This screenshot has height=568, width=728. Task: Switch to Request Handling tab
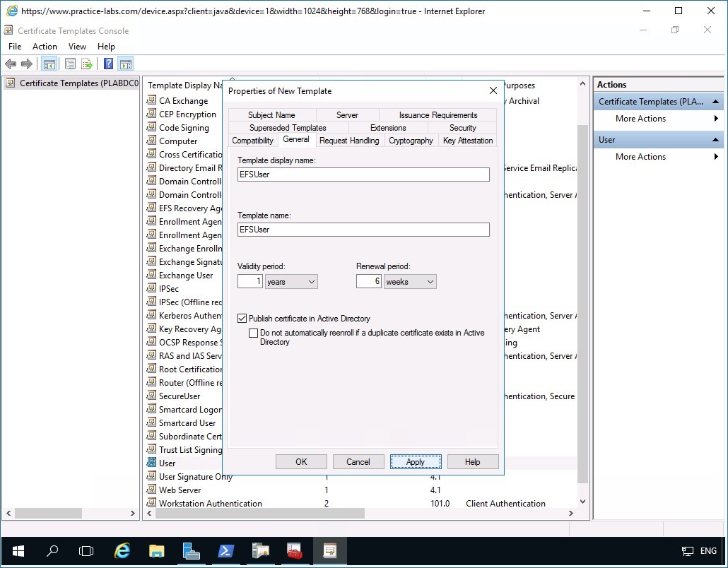[x=349, y=141]
